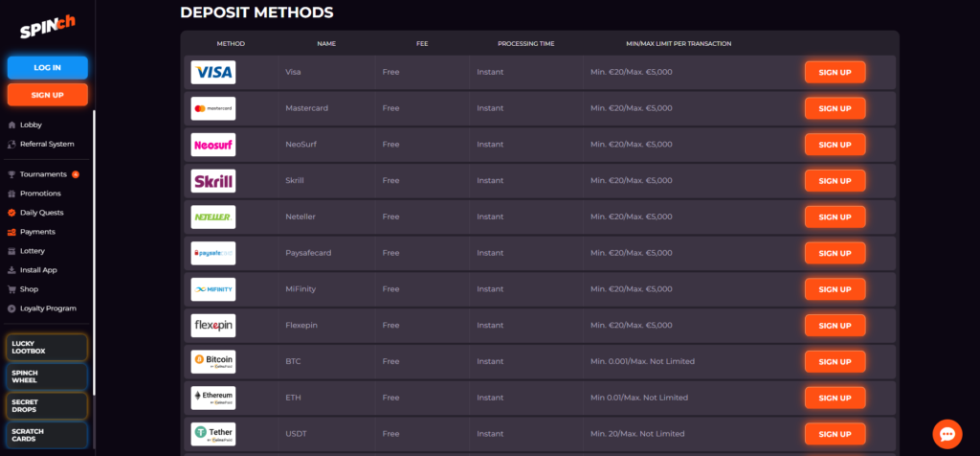Viewport: 980px width, 456px height.
Task: Click 'Min 0.01/Max. Not Limited' text
Action: (639, 398)
